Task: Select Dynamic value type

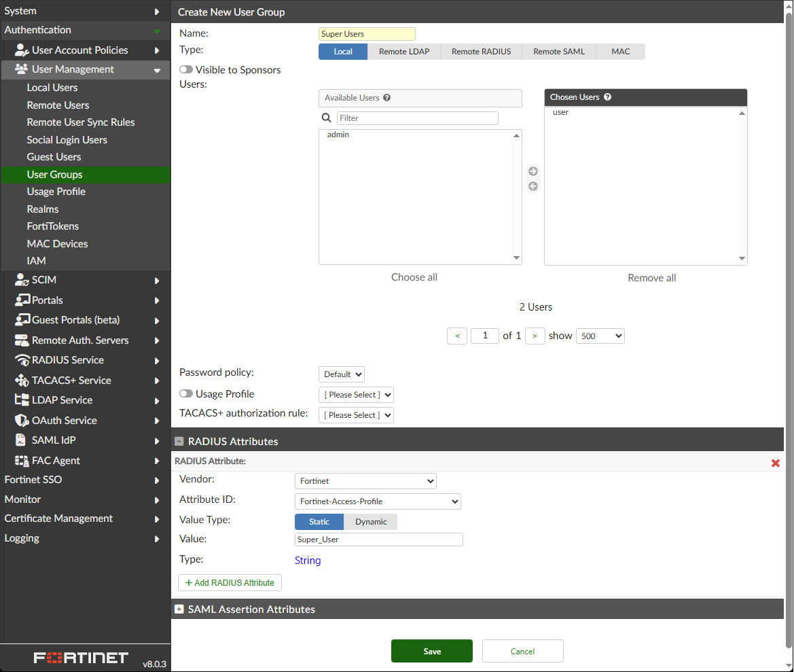Action: [371, 522]
